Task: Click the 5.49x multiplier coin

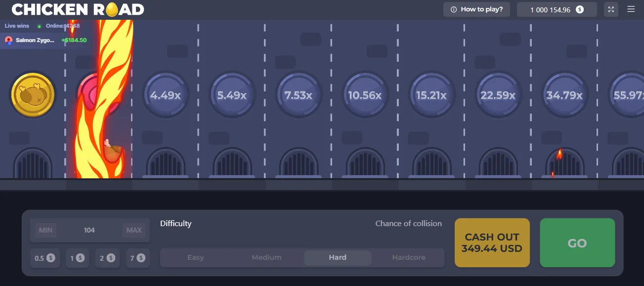Action: pos(232,95)
